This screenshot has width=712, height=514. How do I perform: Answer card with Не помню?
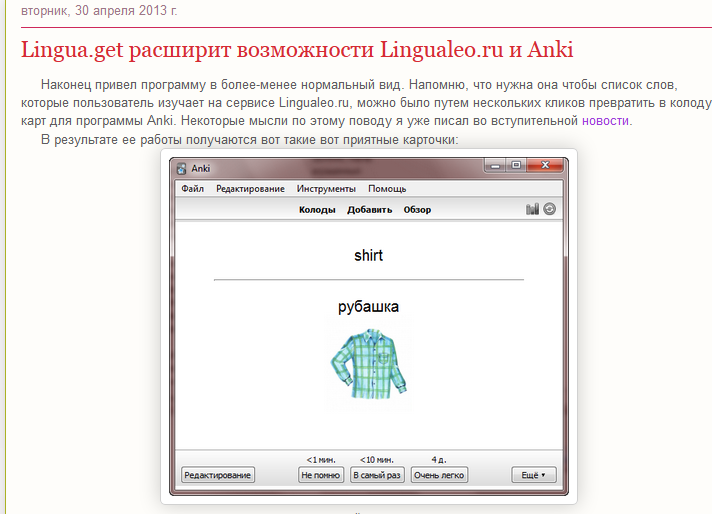(x=321, y=475)
